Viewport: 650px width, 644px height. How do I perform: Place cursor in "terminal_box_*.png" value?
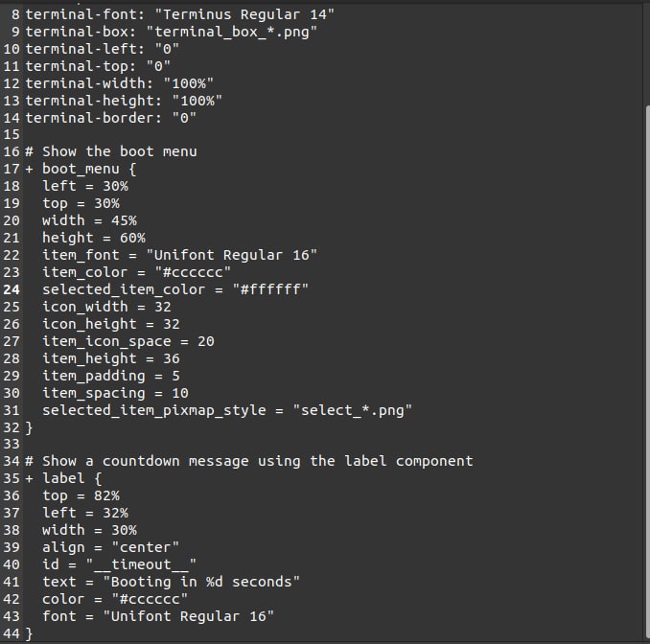click(x=231, y=31)
